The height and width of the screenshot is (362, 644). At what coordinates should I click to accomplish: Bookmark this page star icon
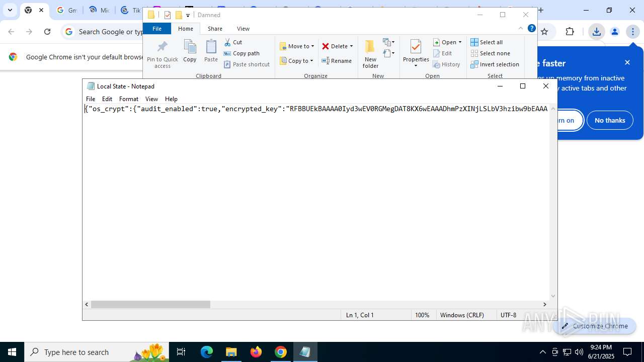point(544,32)
